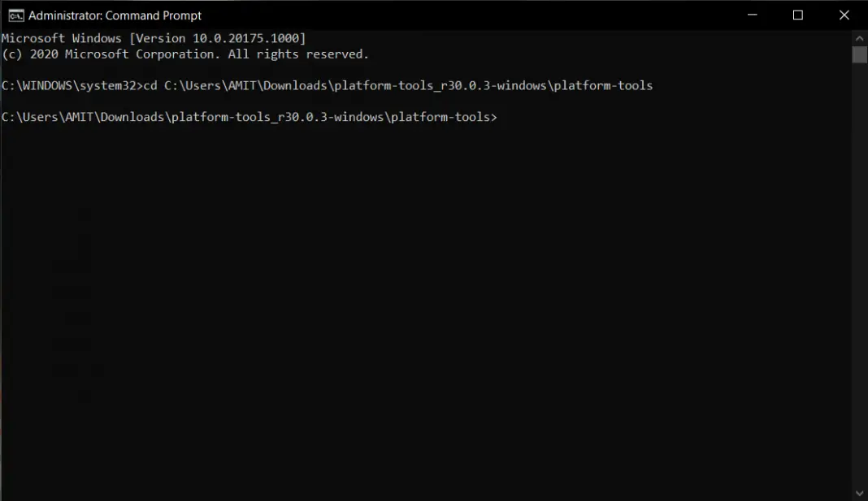
Task: Minimize the Command Prompt window
Action: click(752, 15)
